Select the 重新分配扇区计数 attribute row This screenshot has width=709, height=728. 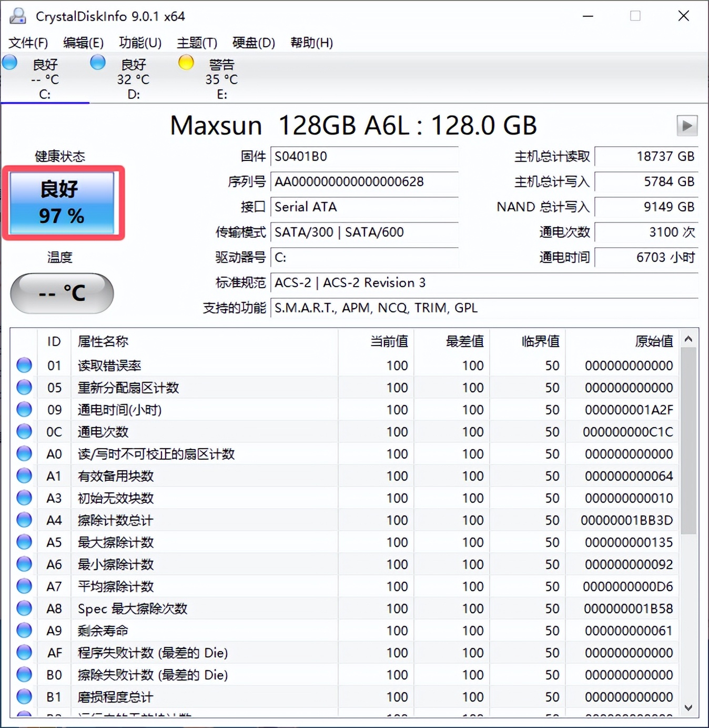(x=345, y=387)
